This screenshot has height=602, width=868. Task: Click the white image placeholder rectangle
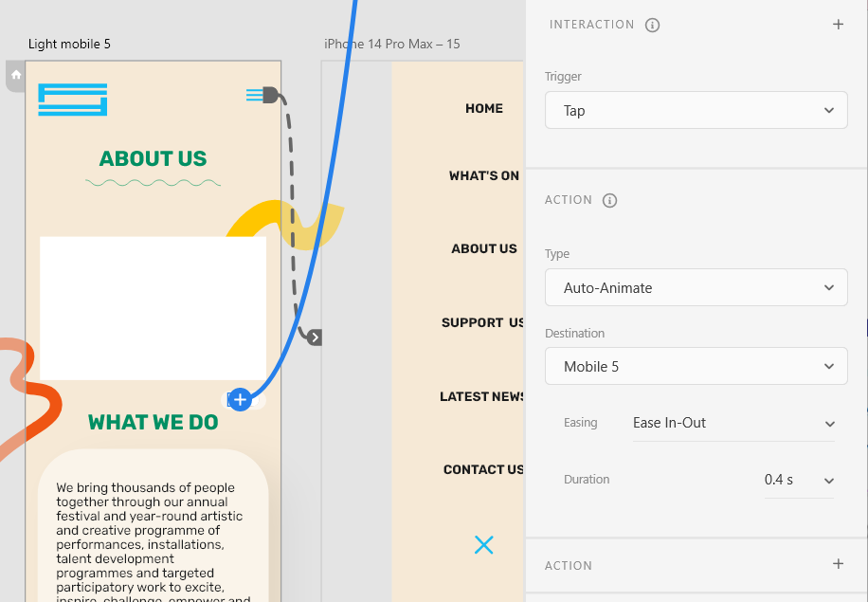click(x=153, y=308)
